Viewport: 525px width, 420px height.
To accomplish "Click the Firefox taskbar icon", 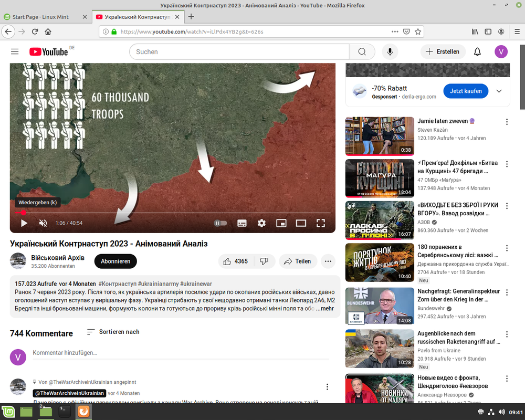I will (x=83, y=411).
